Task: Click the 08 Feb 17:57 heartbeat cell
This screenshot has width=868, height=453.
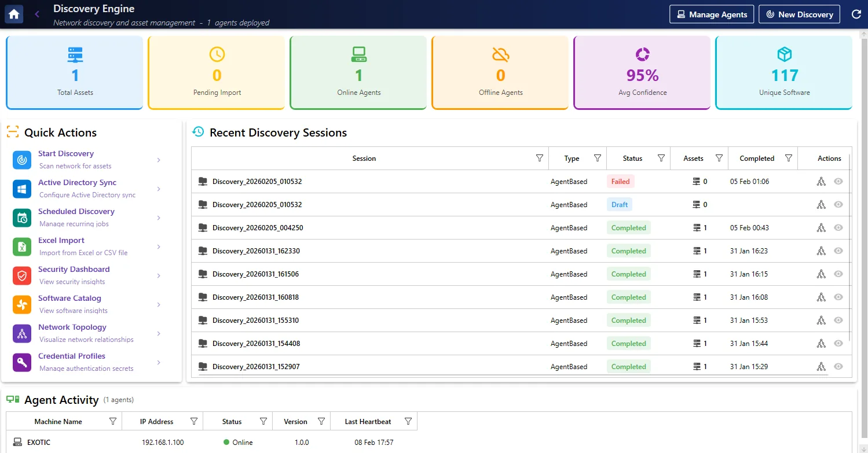Action: (374, 443)
